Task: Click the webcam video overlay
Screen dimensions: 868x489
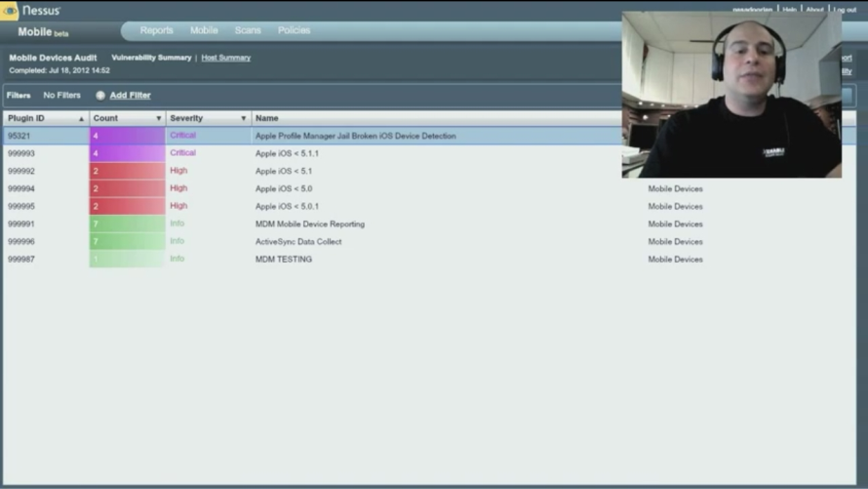Action: [x=731, y=94]
